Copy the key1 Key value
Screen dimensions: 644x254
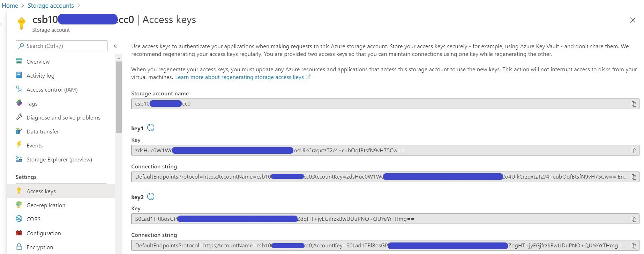pyautogui.click(x=634, y=151)
